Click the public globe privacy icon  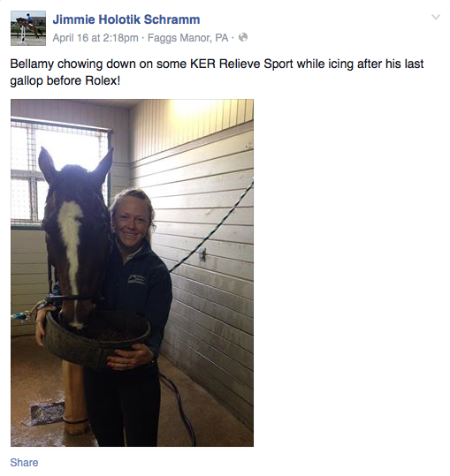(243, 37)
